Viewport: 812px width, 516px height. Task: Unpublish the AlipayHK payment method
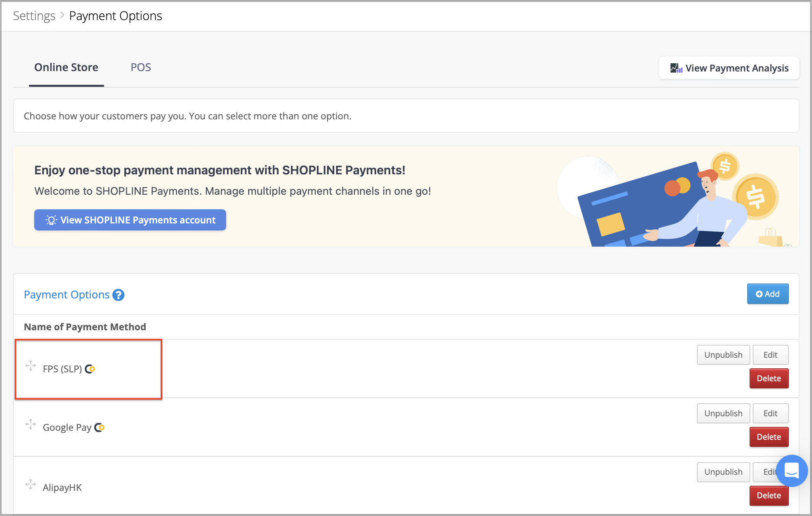(x=723, y=472)
